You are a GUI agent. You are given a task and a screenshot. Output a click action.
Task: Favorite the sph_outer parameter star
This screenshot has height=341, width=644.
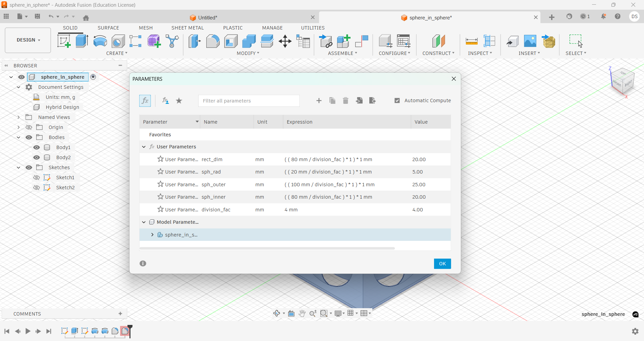[161, 184]
